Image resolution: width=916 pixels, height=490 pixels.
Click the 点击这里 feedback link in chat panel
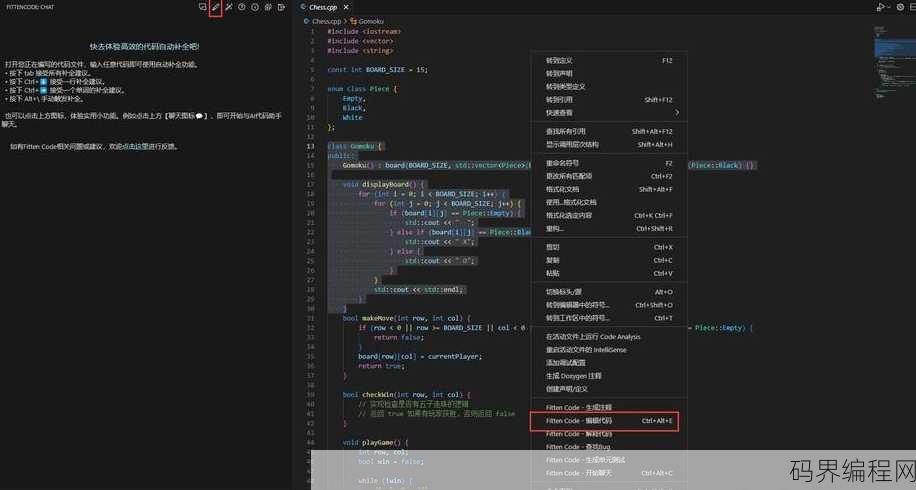[x=136, y=147]
